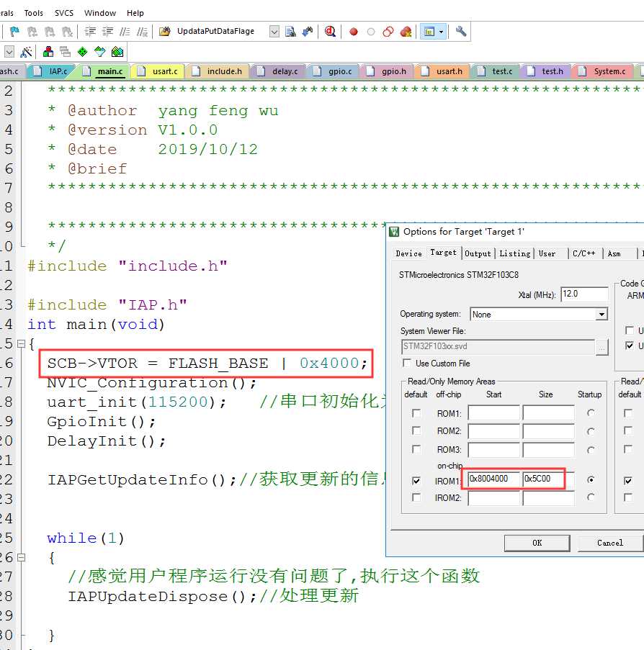The width and height of the screenshot is (644, 650).
Task: Open the project window icon dropdown arrow
Action: point(441,32)
